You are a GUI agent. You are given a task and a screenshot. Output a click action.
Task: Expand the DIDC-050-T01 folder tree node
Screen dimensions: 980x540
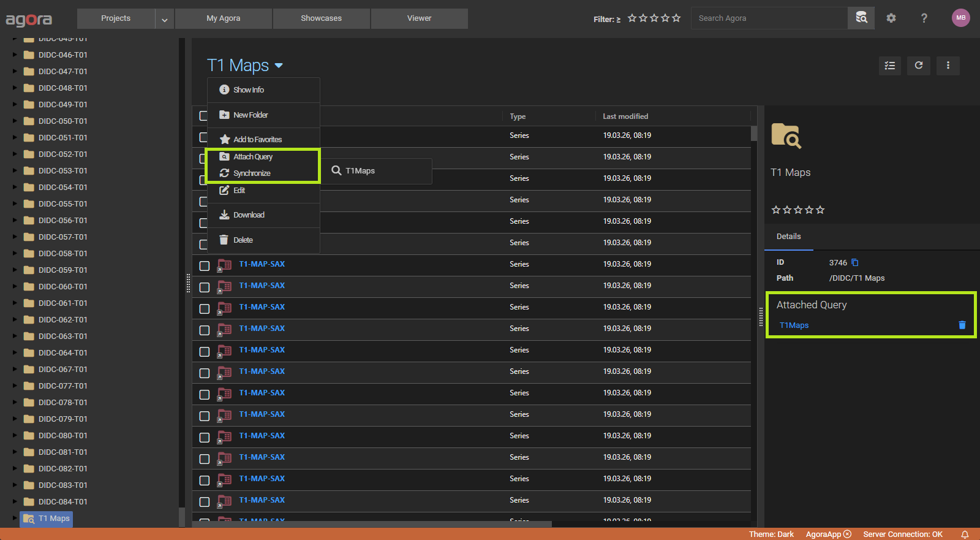15,121
